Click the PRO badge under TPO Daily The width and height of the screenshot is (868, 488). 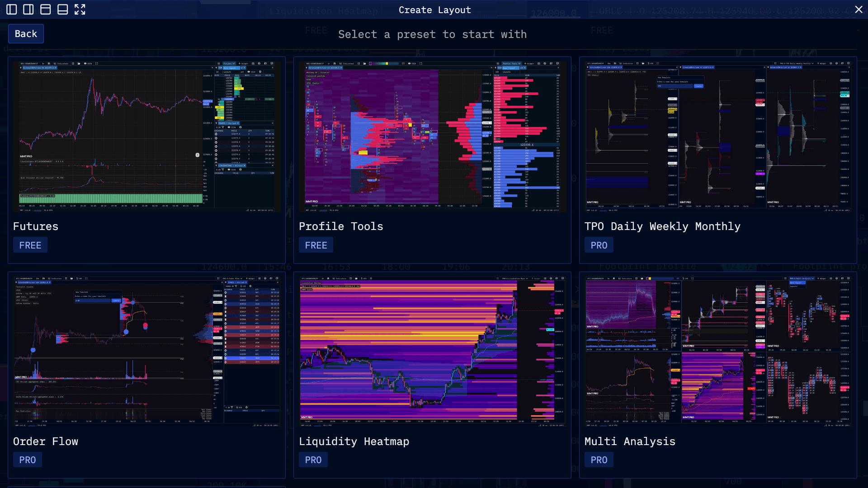(599, 245)
